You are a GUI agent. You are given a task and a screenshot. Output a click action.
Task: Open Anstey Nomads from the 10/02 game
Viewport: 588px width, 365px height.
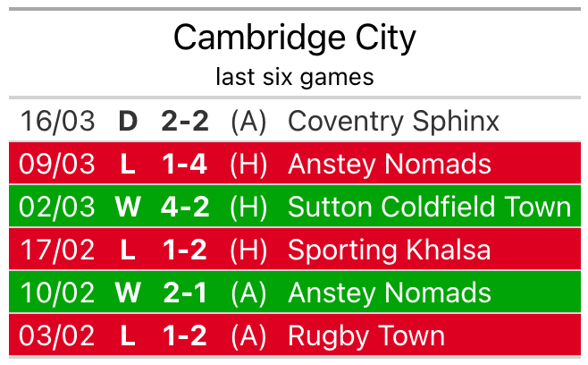tap(389, 293)
